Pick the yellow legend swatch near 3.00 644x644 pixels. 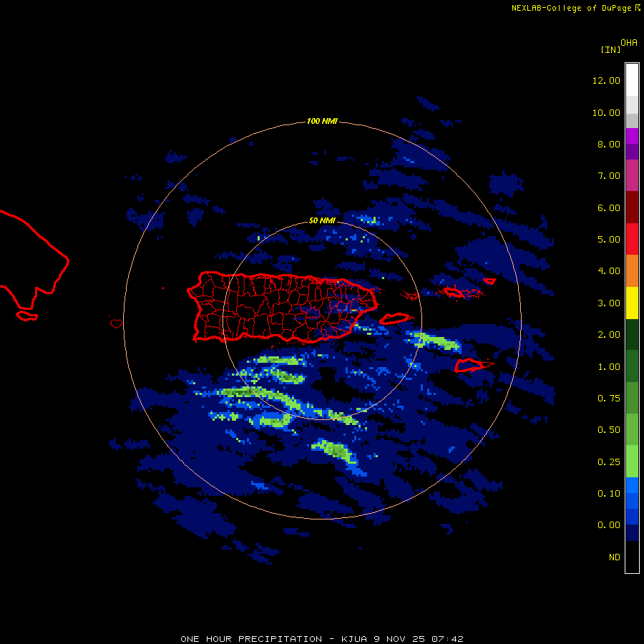[632, 303]
